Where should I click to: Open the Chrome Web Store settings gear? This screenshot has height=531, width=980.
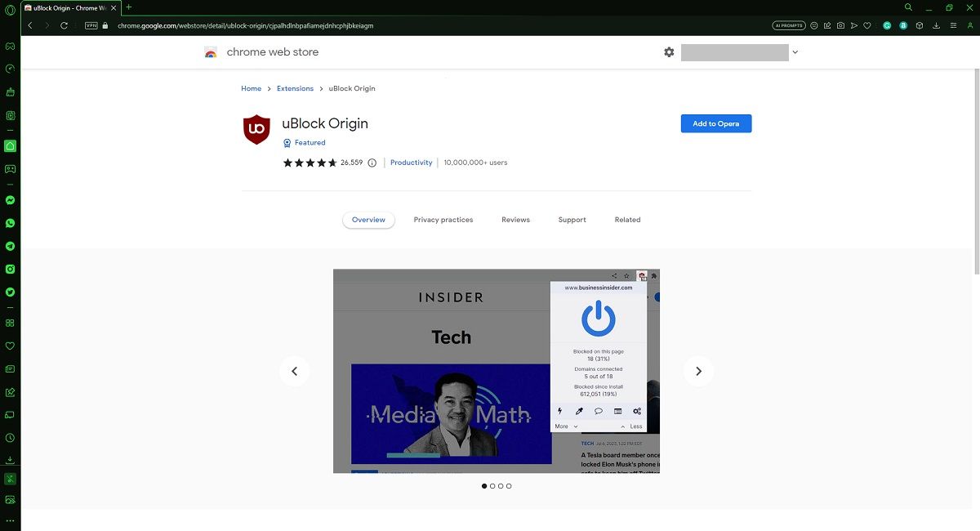pos(669,51)
